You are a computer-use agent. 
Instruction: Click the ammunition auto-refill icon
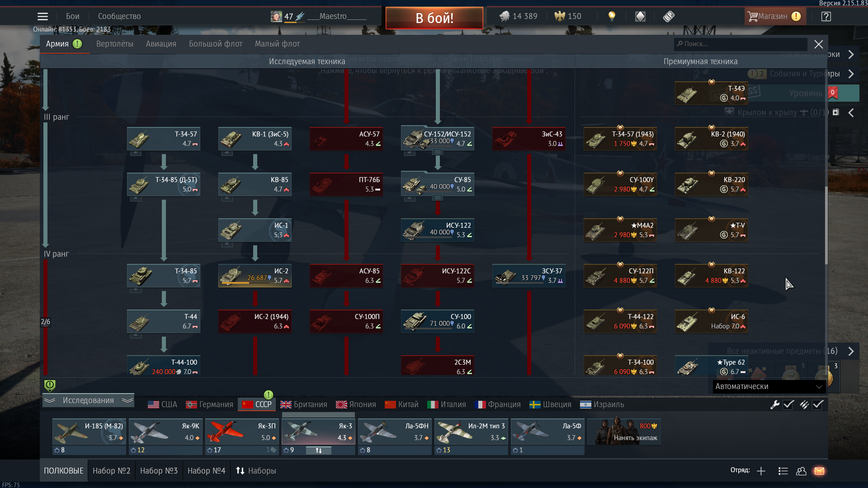tap(804, 405)
